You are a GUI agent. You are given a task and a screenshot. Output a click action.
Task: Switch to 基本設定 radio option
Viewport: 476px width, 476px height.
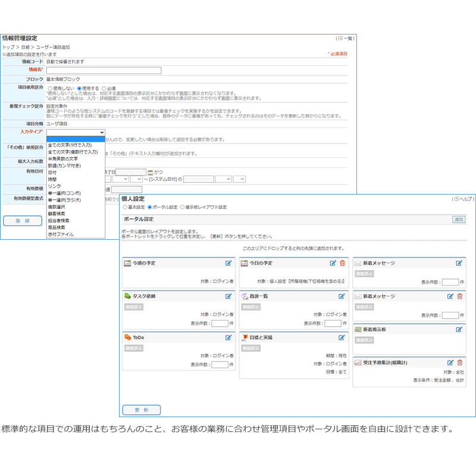[x=125, y=208]
